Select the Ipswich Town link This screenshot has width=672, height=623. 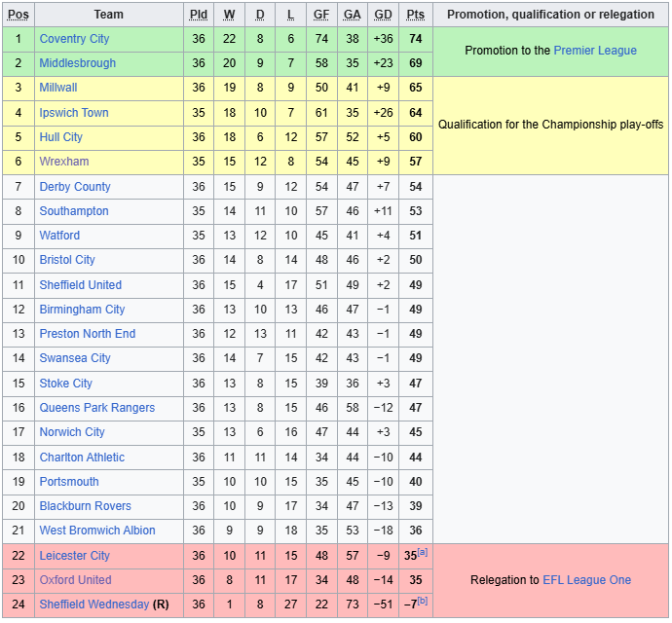pos(74,113)
